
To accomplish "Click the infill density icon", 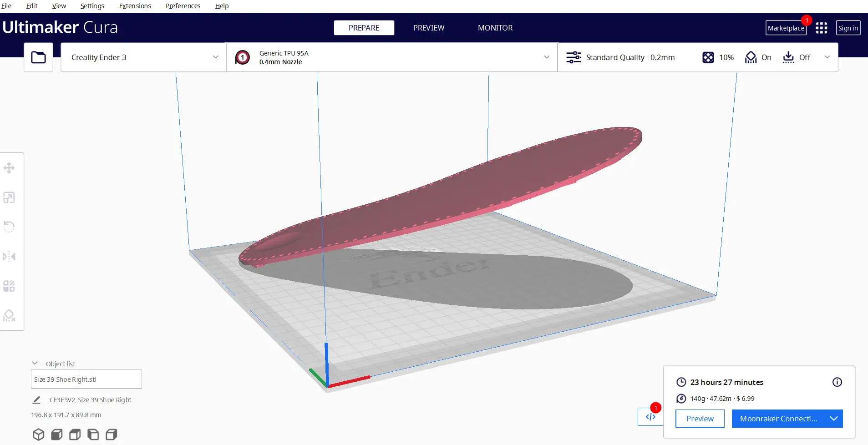I will pyautogui.click(x=708, y=57).
